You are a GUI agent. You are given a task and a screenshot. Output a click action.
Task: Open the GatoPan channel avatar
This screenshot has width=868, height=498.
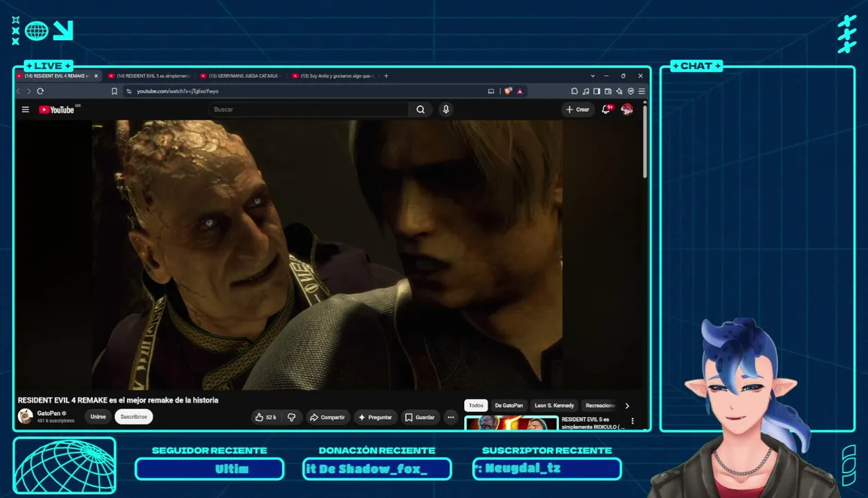tap(26, 416)
